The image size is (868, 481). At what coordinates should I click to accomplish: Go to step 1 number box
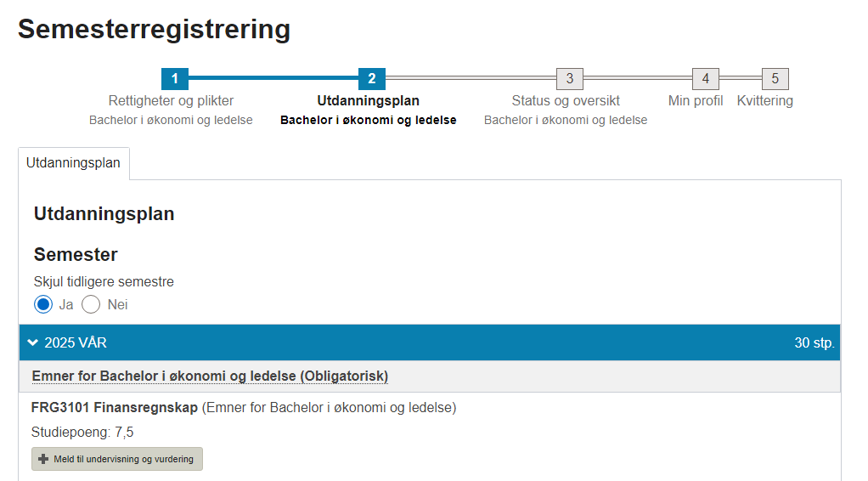click(175, 79)
